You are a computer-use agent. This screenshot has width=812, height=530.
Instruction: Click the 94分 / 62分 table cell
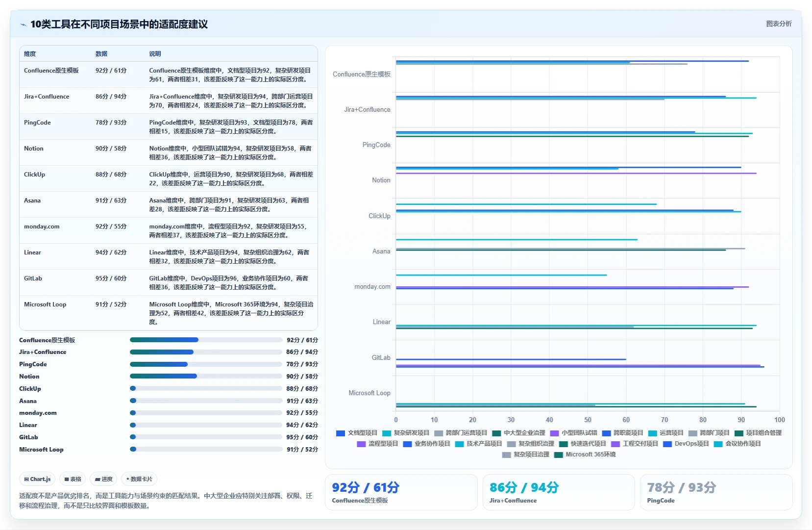(x=111, y=252)
